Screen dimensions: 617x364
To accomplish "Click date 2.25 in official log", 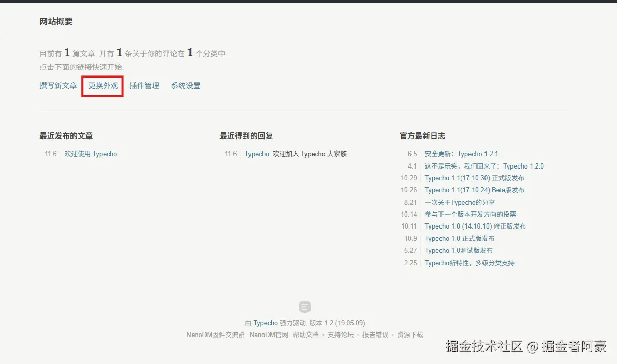I will (410, 263).
